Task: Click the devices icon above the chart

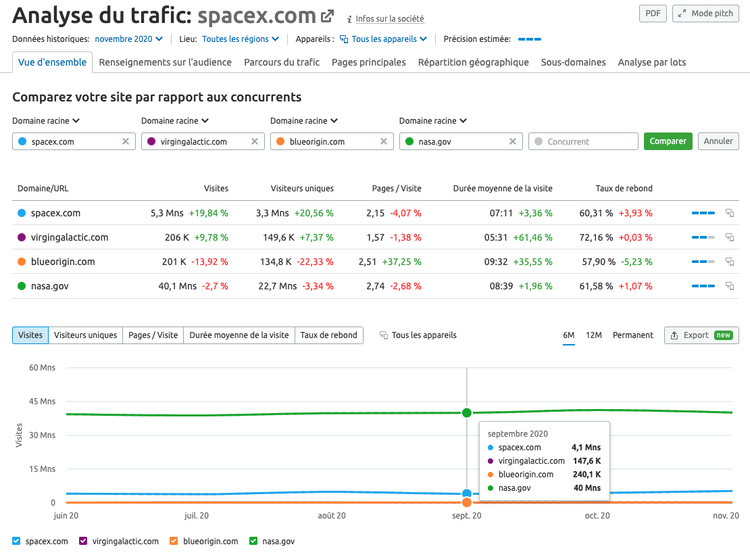Action: [x=384, y=335]
